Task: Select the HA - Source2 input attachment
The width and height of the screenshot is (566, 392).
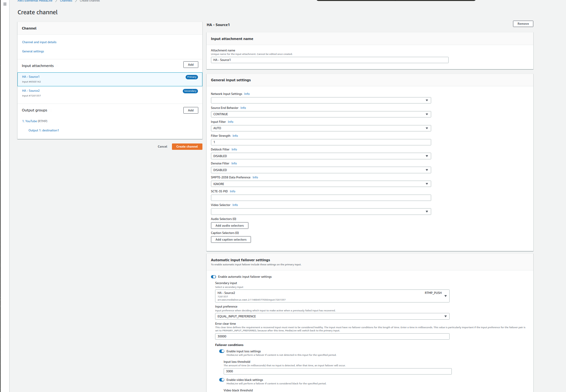Action: tap(110, 93)
